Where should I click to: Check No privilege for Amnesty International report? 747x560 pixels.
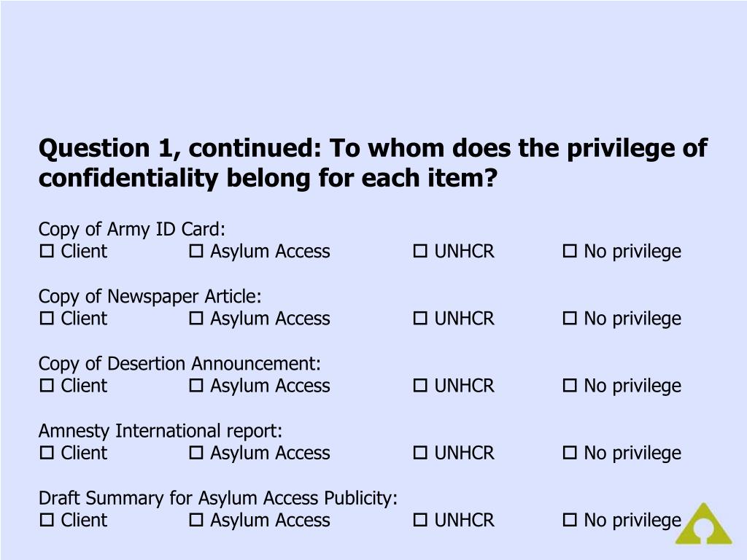pyautogui.click(x=570, y=452)
